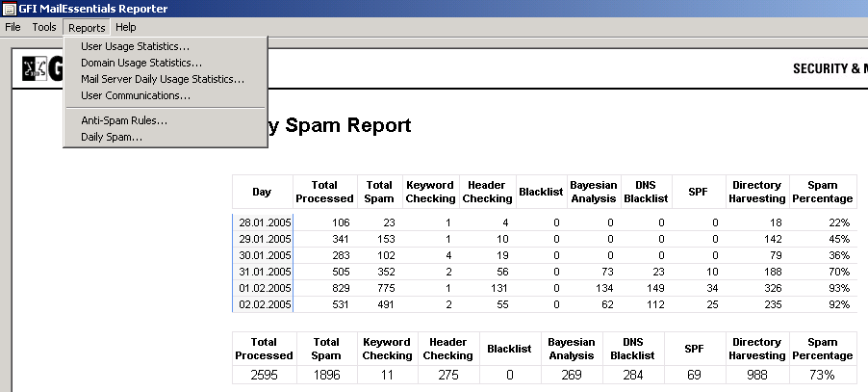Click summary DNS blacklist 284

pyautogui.click(x=633, y=375)
